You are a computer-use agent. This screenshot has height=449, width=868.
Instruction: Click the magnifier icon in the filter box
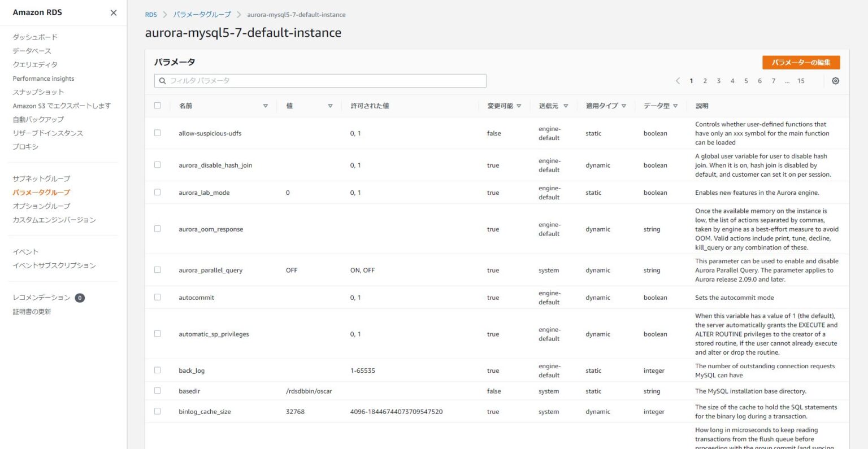pyautogui.click(x=162, y=81)
